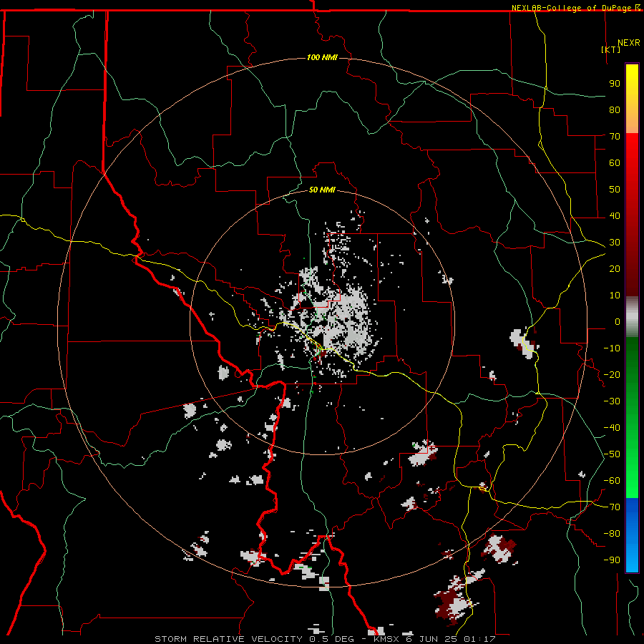Click the gray zero-velocity segment of the color bar
This screenshot has width=644, height=644.
(632, 317)
